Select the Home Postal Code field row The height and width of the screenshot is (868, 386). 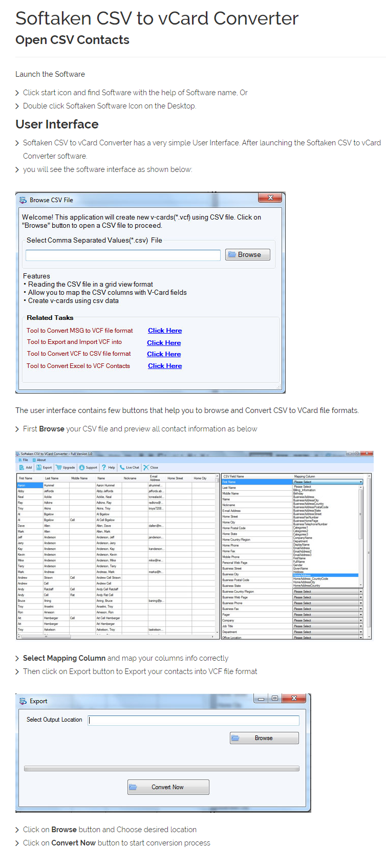[256, 528]
